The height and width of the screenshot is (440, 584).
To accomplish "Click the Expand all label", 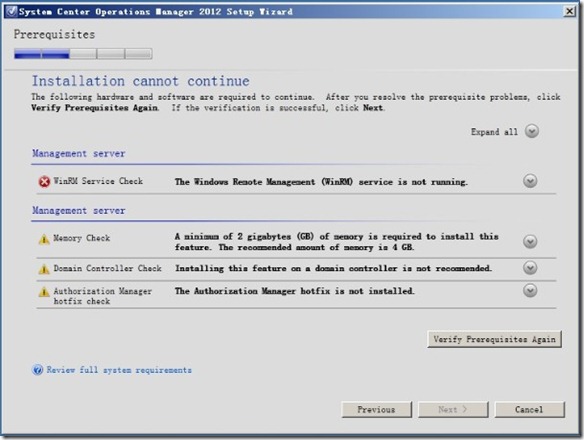I will pyautogui.click(x=494, y=132).
